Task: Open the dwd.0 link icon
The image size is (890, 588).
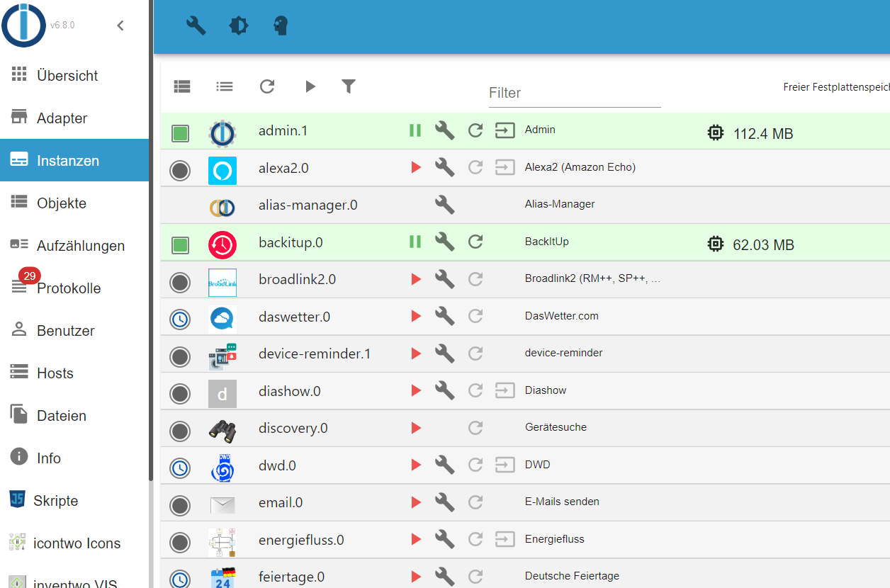Action: click(x=505, y=465)
